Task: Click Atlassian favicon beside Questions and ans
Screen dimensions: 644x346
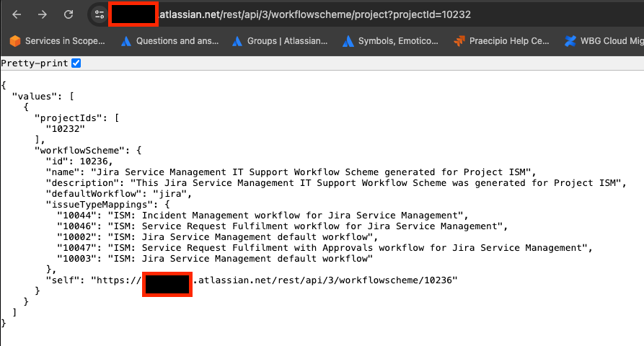Action: [x=126, y=41]
